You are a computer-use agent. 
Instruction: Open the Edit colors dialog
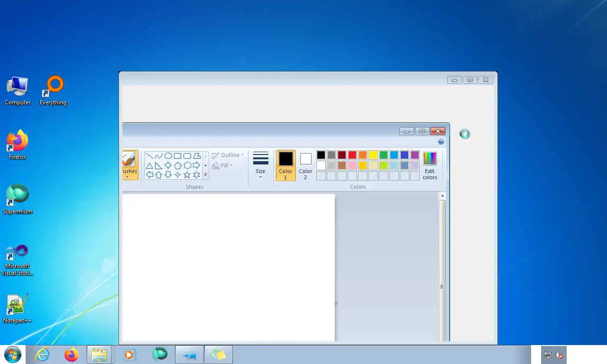tap(430, 166)
